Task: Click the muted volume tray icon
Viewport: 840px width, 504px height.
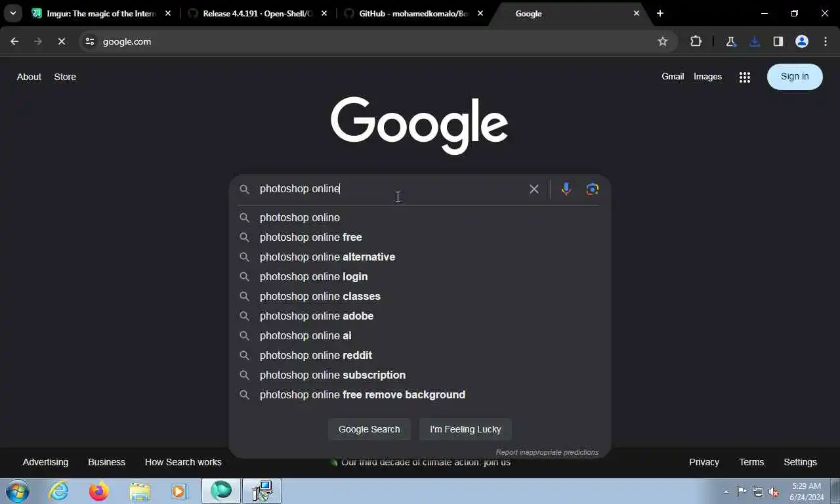Action: click(774, 491)
